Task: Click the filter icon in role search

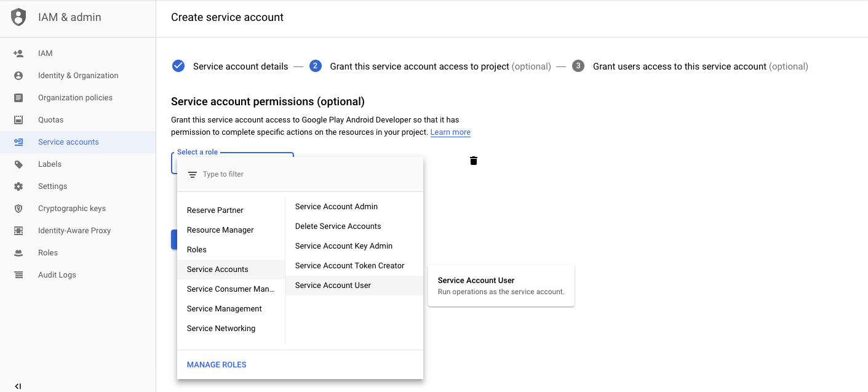Action: click(193, 175)
